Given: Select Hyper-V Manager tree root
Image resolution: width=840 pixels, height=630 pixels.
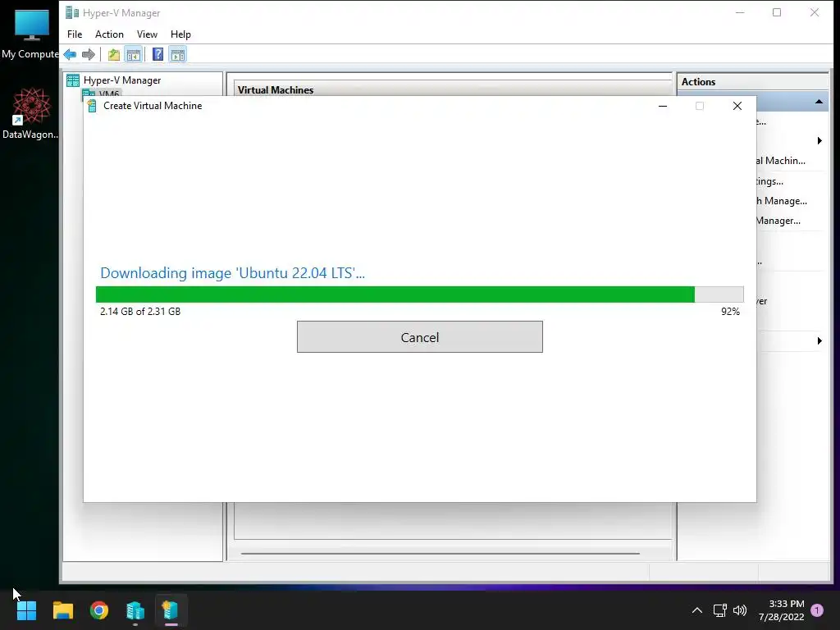Looking at the screenshot, I should [x=121, y=80].
